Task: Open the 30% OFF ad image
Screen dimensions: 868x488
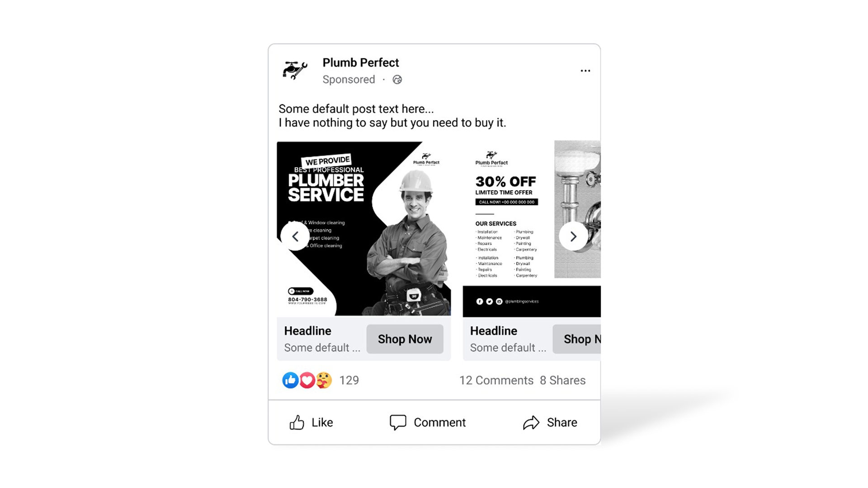Action: (x=532, y=229)
